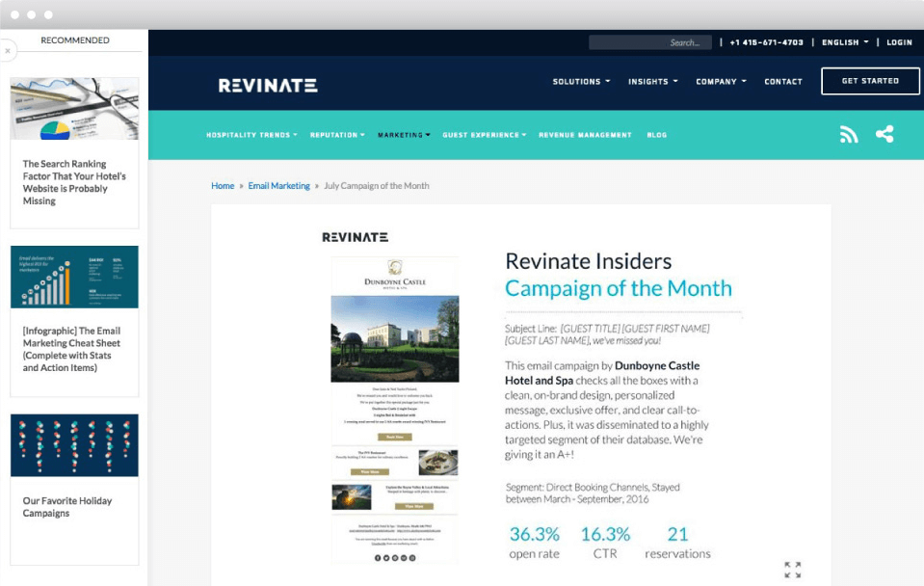Expand the Reputation submenu
The image size is (924, 586).
(x=337, y=135)
